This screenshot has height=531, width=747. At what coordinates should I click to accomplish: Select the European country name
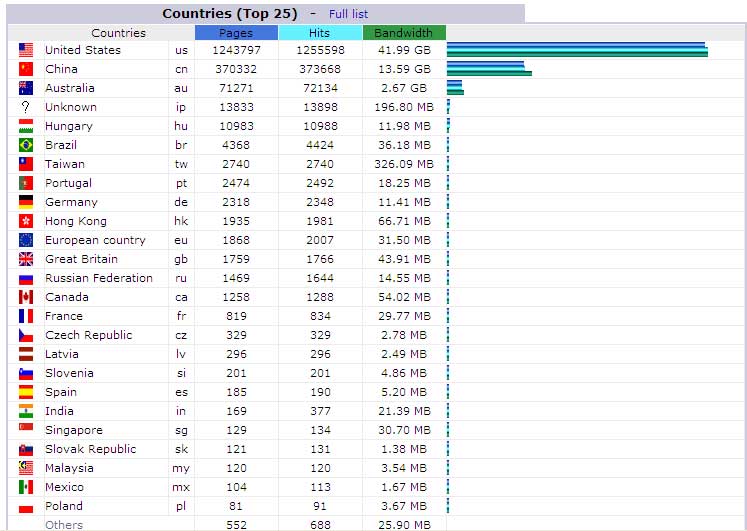pyautogui.click(x=95, y=240)
